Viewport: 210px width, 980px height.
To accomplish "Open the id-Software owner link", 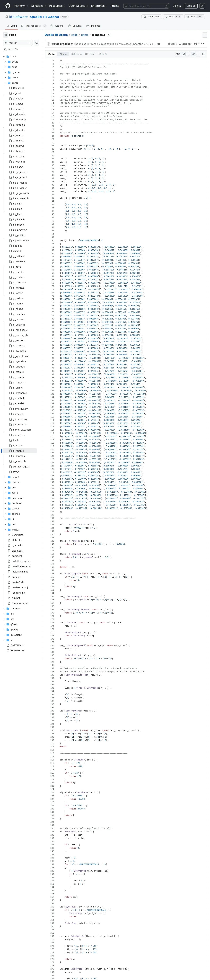I will (19, 17).
